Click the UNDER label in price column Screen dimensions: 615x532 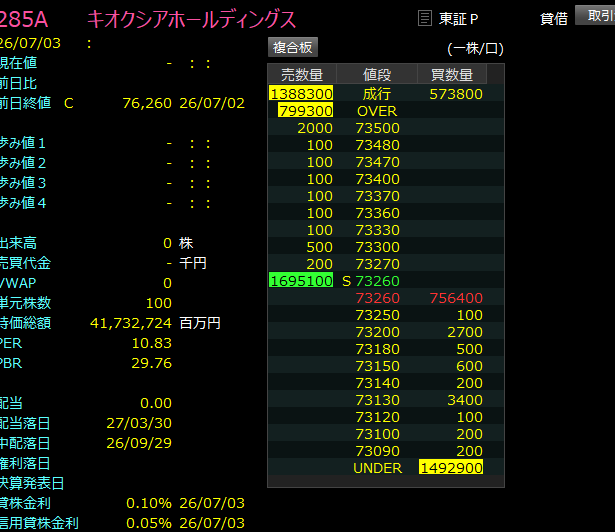pos(377,468)
